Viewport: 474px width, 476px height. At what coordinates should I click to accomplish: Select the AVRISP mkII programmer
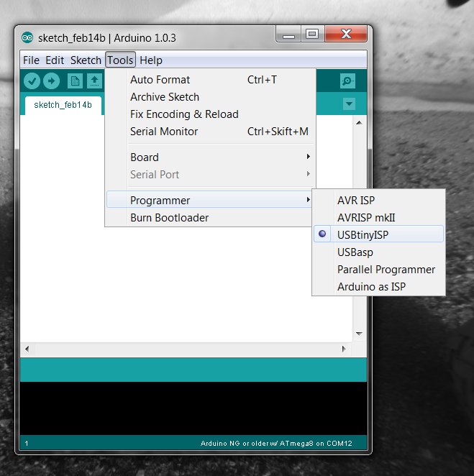coord(378,218)
